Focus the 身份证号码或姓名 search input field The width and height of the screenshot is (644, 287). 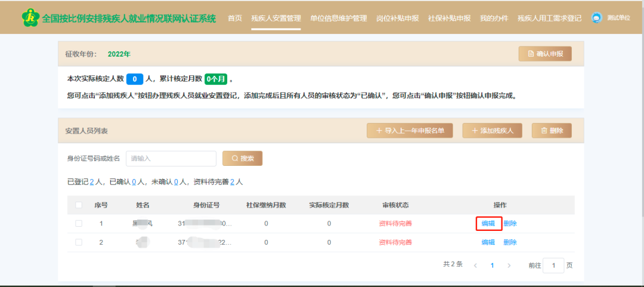[171, 158]
